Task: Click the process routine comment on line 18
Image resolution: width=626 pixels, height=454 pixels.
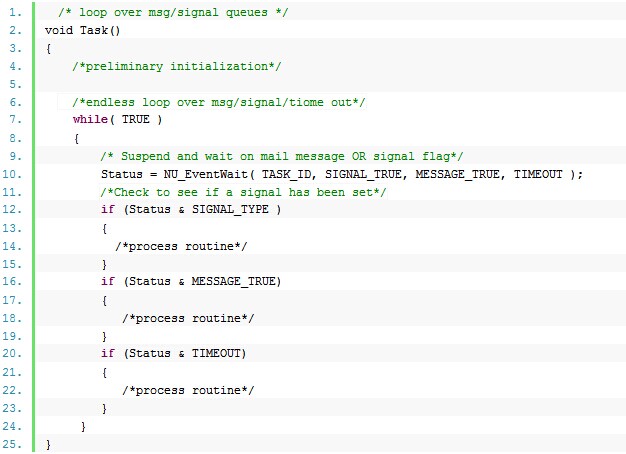Action: [188, 318]
